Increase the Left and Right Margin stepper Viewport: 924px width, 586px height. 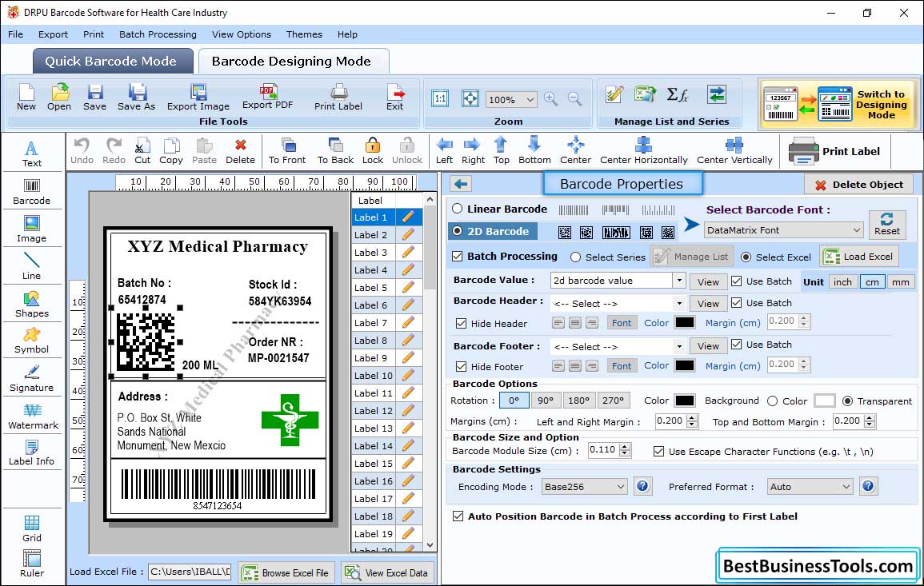pyautogui.click(x=693, y=417)
